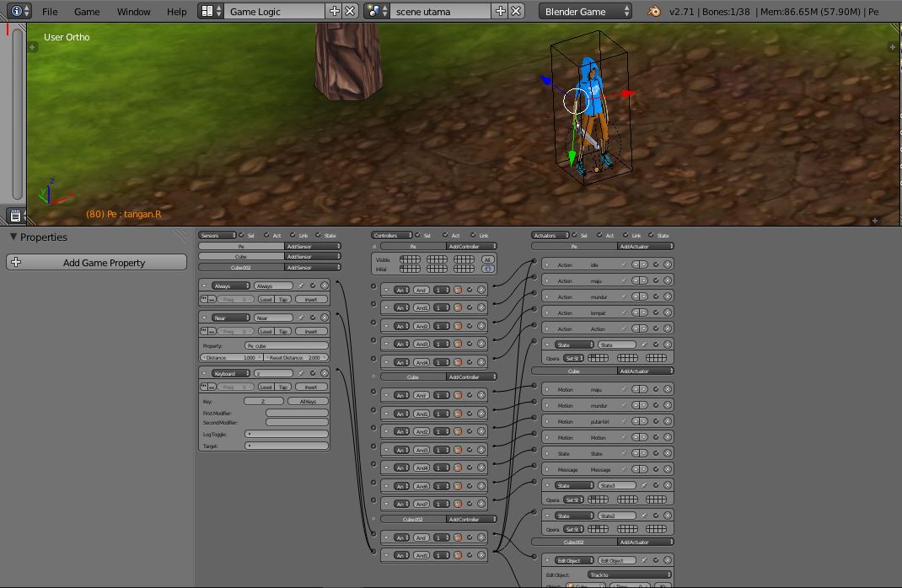Add a new screen layout with plus

[334, 11]
